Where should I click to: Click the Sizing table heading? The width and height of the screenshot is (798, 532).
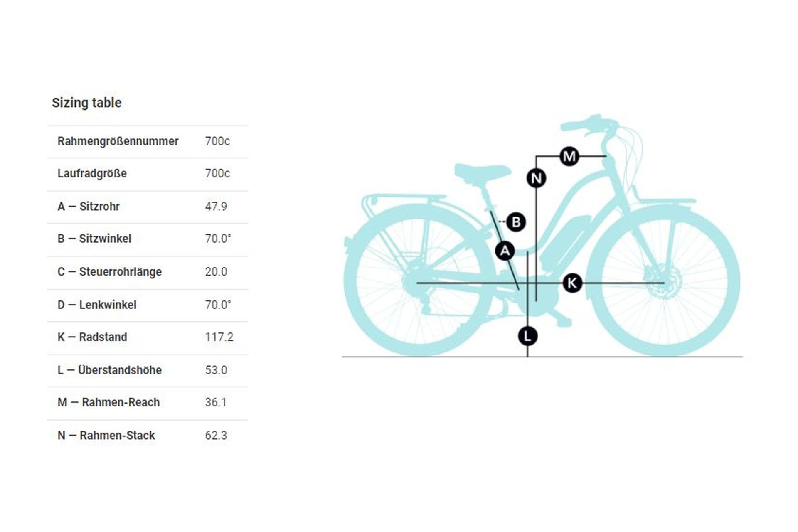tap(86, 103)
